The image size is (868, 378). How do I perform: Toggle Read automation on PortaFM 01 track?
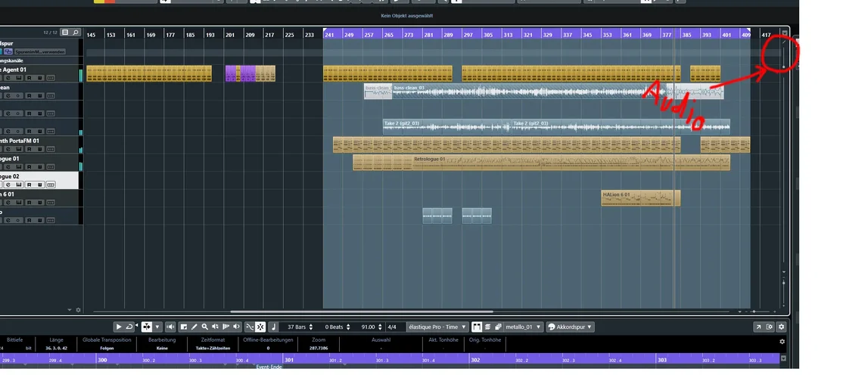(x=30, y=149)
